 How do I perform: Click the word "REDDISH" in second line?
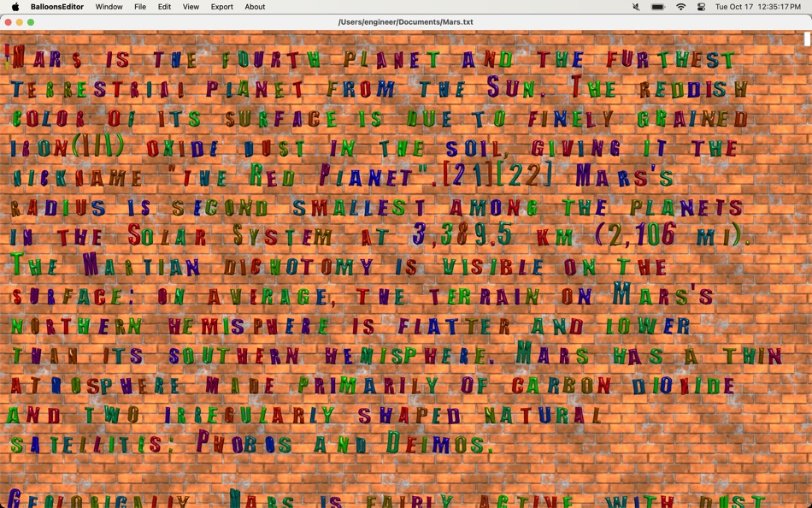click(x=694, y=89)
